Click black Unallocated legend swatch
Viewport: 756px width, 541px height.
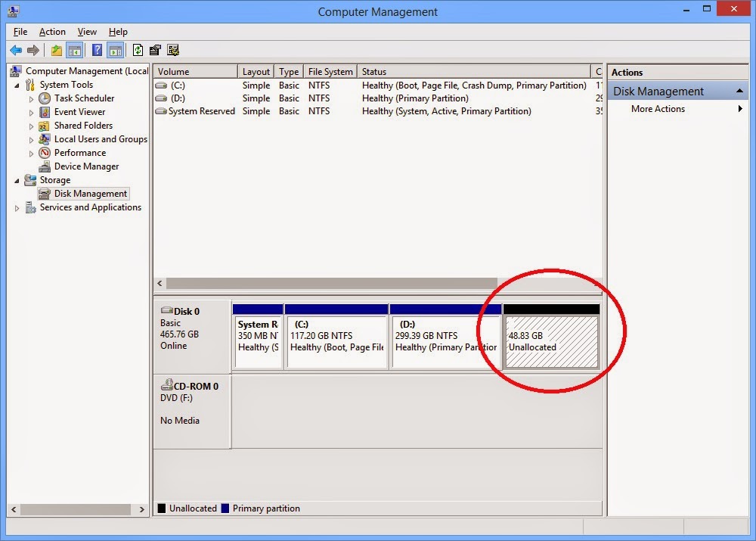162,508
